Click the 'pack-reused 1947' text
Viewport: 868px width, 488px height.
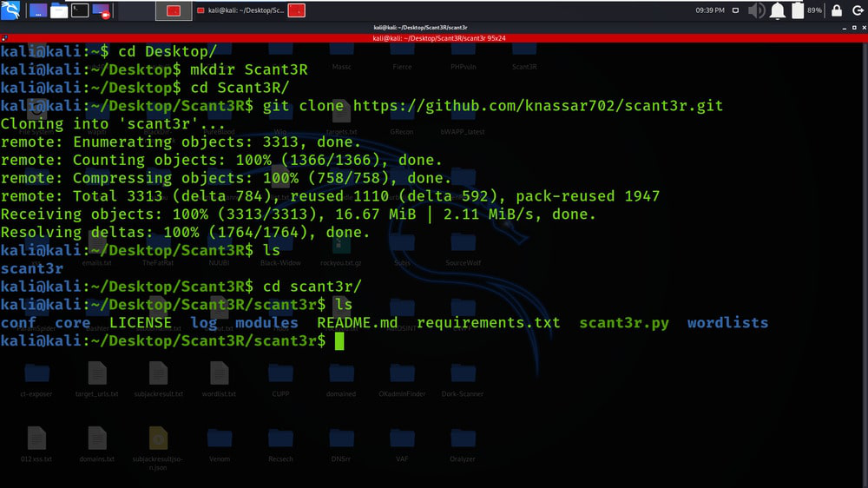click(x=588, y=196)
